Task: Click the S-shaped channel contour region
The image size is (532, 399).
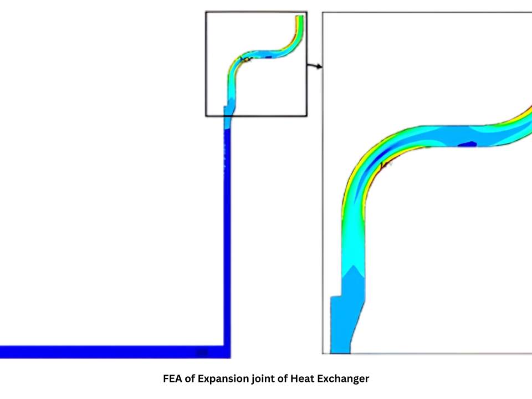Action: click(x=260, y=55)
